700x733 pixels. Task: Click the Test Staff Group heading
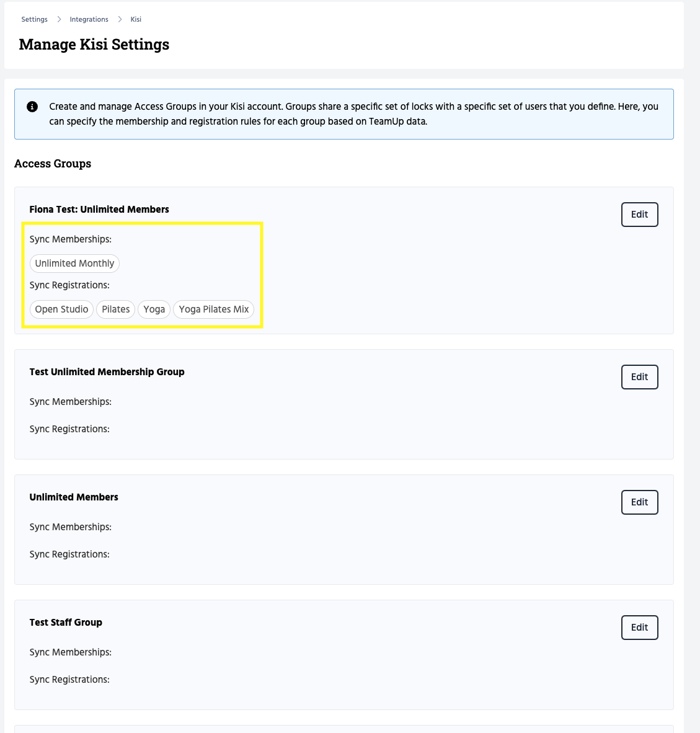[66, 623]
